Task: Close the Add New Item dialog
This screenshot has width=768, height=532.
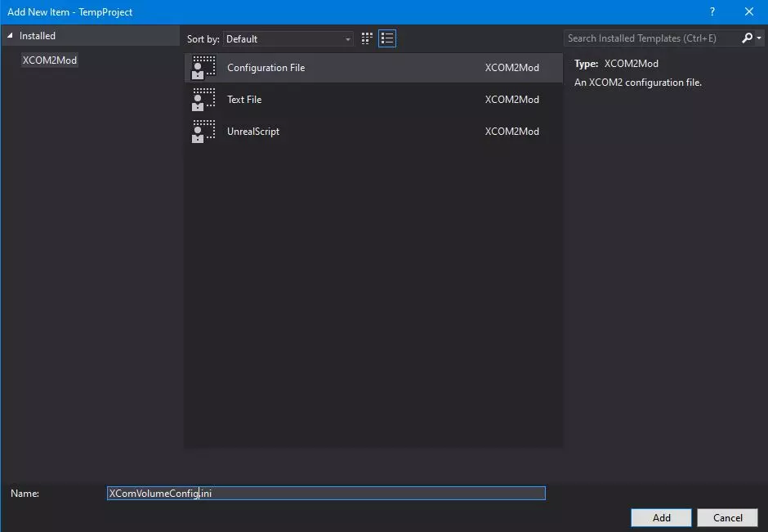Action: click(749, 11)
